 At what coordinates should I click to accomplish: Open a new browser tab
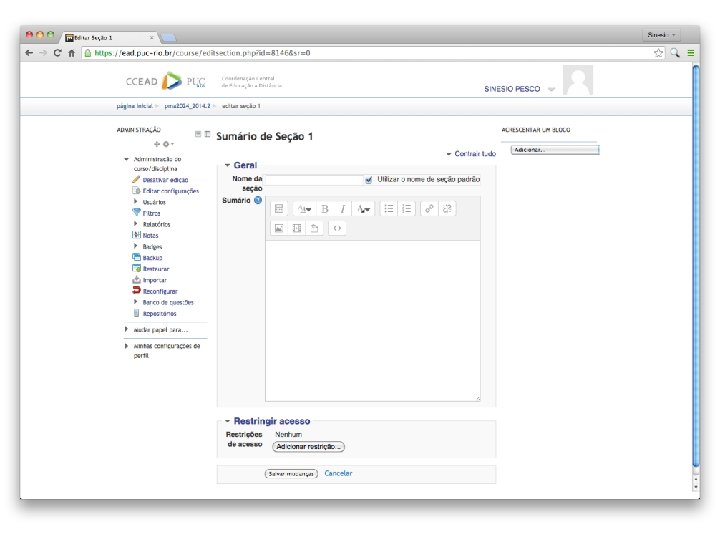pos(169,38)
